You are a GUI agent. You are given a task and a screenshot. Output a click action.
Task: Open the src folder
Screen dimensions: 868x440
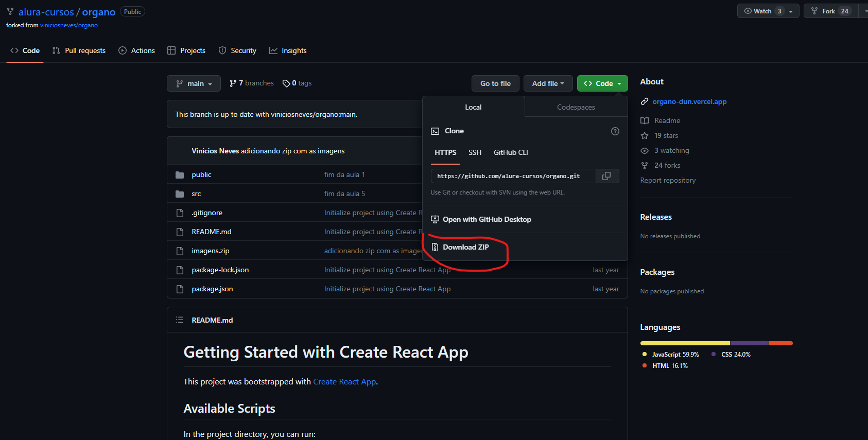pos(196,194)
